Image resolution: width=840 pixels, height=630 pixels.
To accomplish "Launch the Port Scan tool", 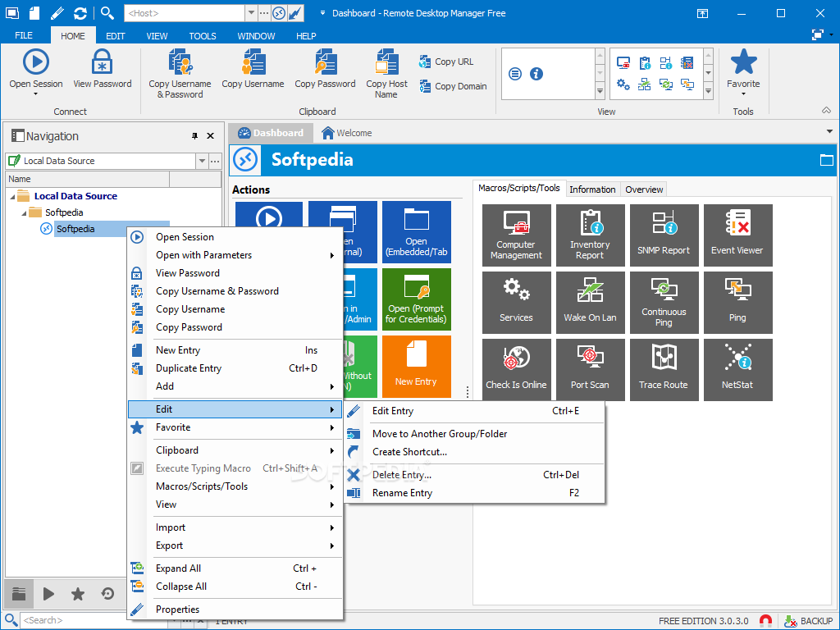I will coord(590,369).
